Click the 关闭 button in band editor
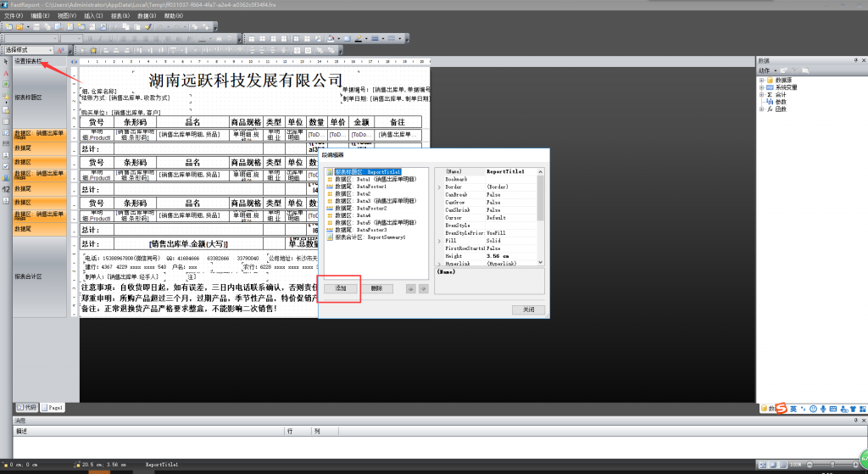868x474 pixels. pos(529,309)
